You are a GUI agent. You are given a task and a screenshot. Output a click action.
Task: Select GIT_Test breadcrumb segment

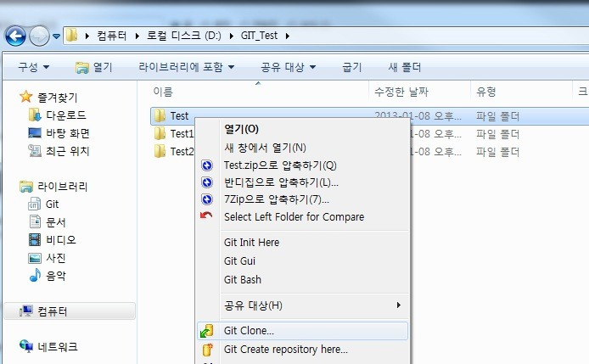tap(259, 36)
